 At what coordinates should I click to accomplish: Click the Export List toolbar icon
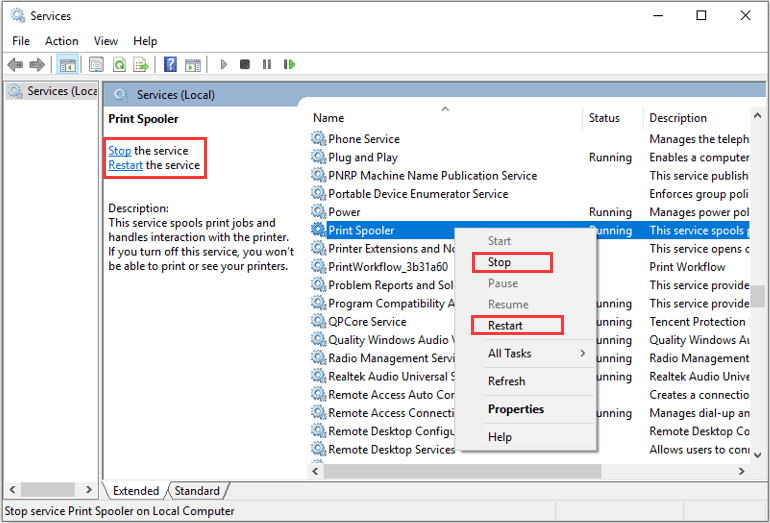[x=141, y=65]
